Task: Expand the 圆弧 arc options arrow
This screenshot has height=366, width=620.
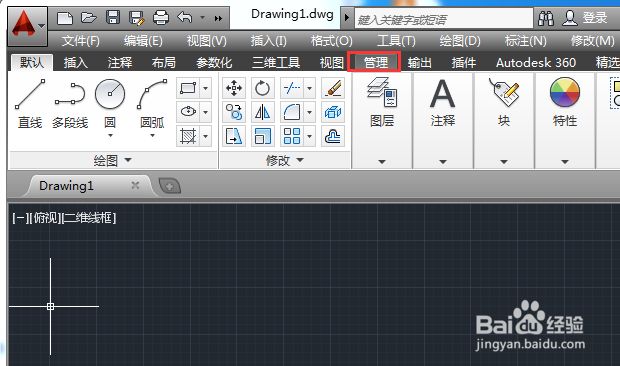Action: [152, 136]
